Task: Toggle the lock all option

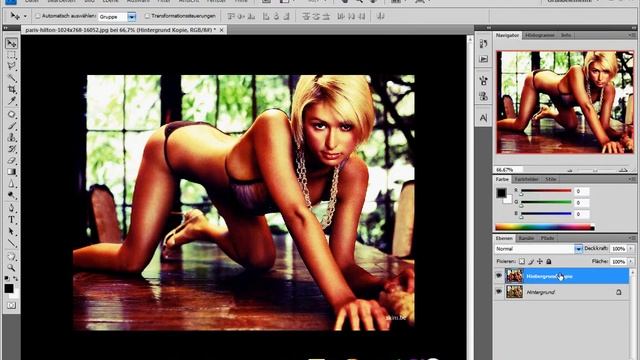Action: [549, 261]
